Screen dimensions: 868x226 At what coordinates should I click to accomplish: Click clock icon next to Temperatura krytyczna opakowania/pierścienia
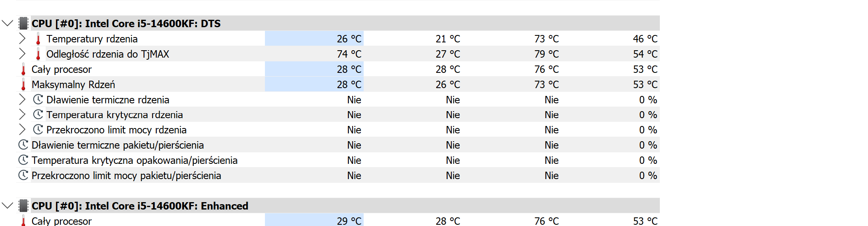(23, 160)
